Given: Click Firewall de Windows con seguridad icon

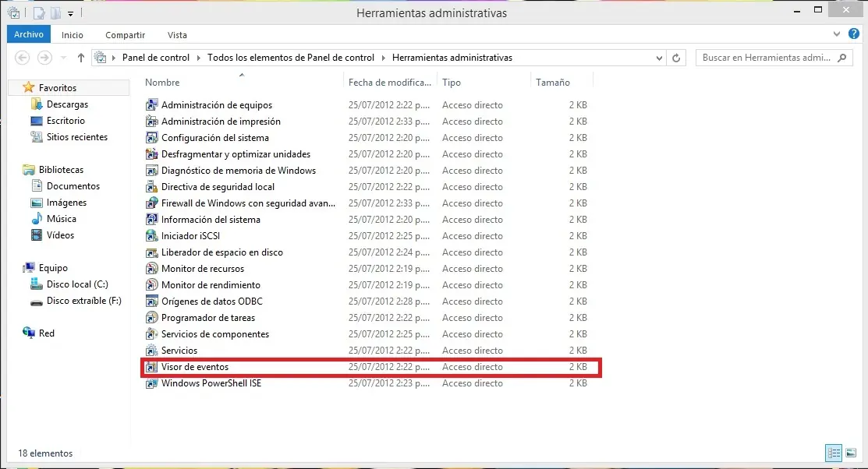Looking at the screenshot, I should [x=151, y=203].
